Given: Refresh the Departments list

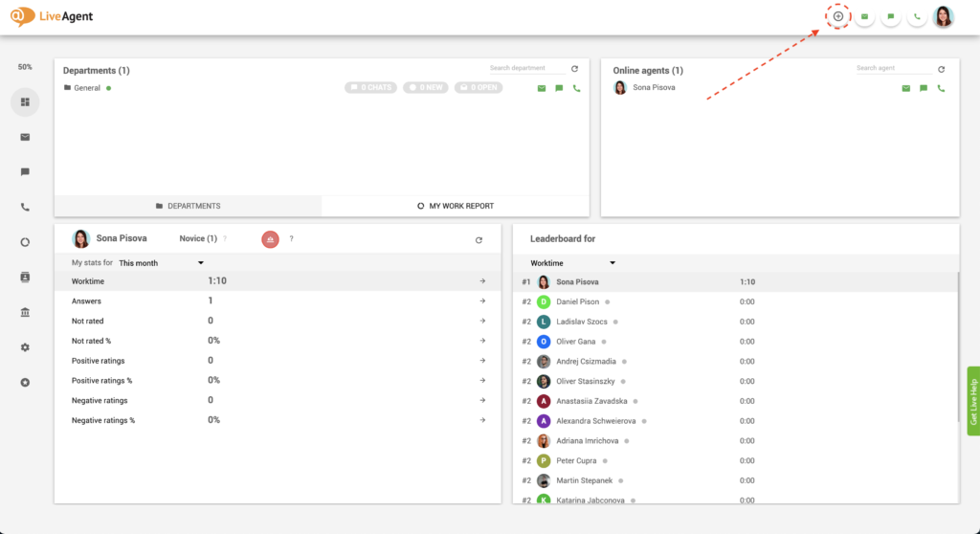Looking at the screenshot, I should (x=574, y=69).
